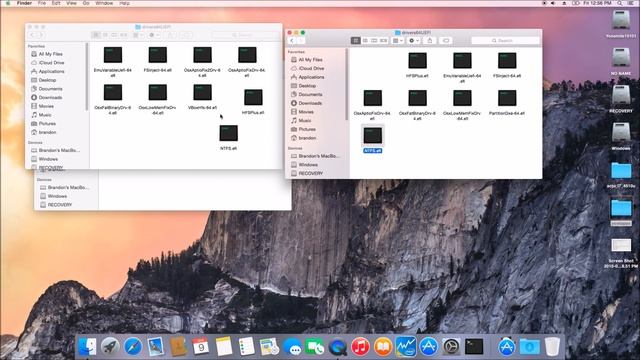Open Calendar from the Dock
The image size is (640, 360).
200,347
